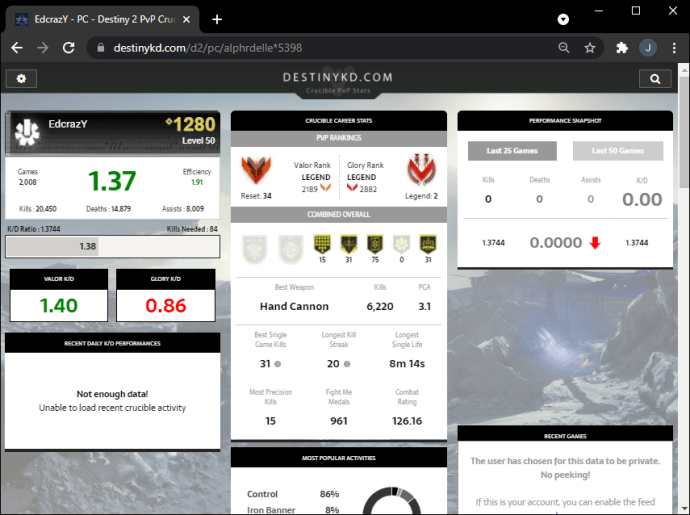Click the second faded medal badge
The width and height of the screenshot is (690, 515).
(291, 249)
